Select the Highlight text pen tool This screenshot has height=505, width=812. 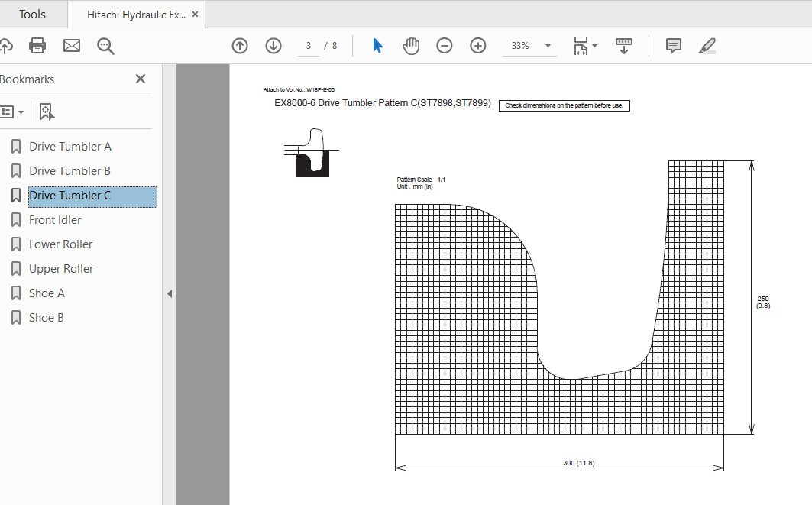(707, 46)
